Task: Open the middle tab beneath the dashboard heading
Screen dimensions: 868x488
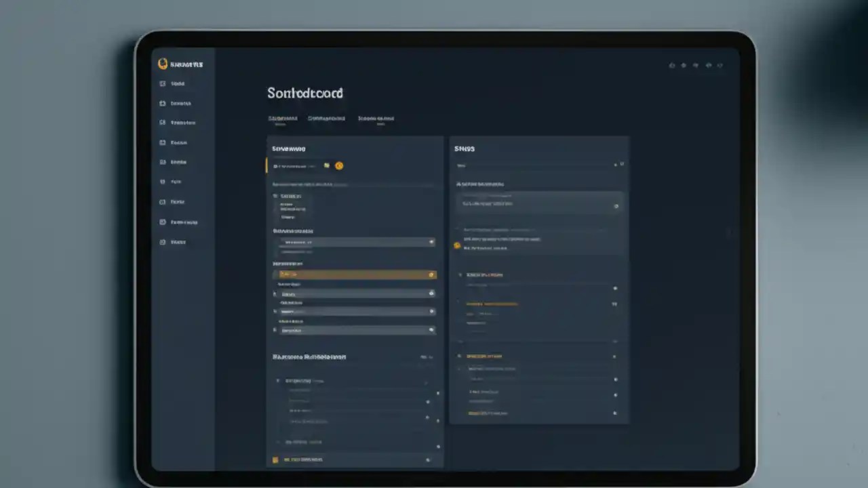Action: tap(326, 118)
